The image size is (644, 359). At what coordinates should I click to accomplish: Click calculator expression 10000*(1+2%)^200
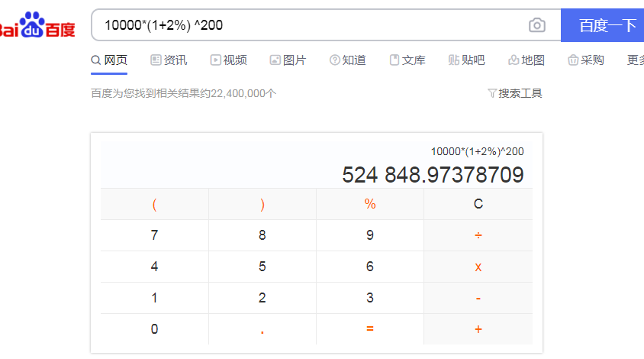tap(477, 151)
